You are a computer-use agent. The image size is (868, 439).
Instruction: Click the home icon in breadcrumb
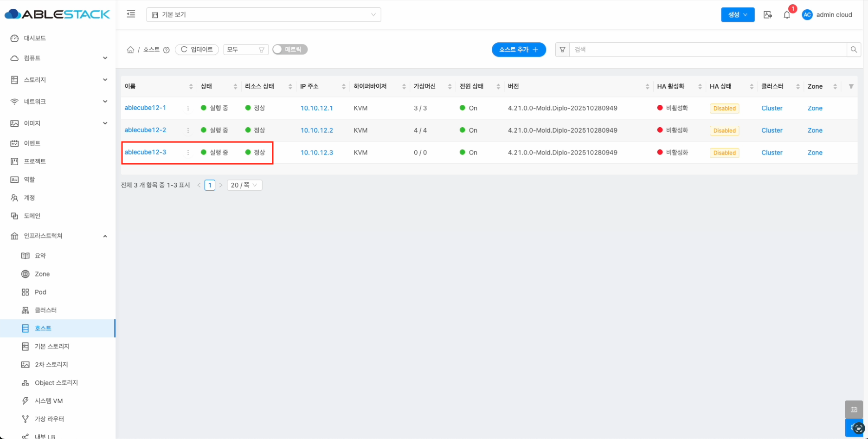(x=130, y=50)
